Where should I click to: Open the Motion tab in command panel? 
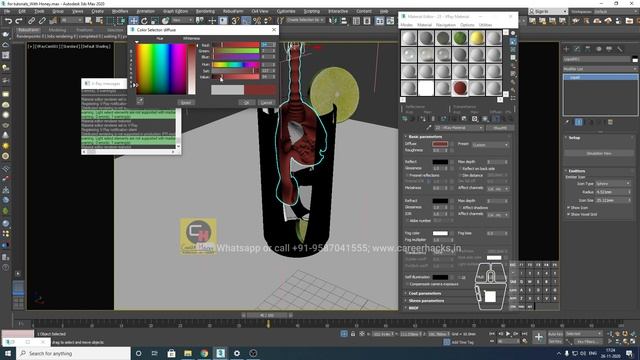pos(598,49)
